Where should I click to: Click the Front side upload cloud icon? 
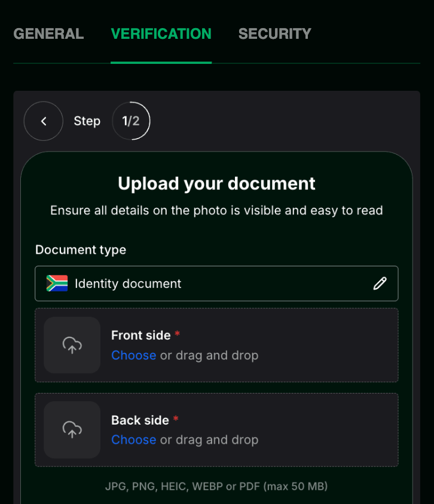(x=72, y=345)
